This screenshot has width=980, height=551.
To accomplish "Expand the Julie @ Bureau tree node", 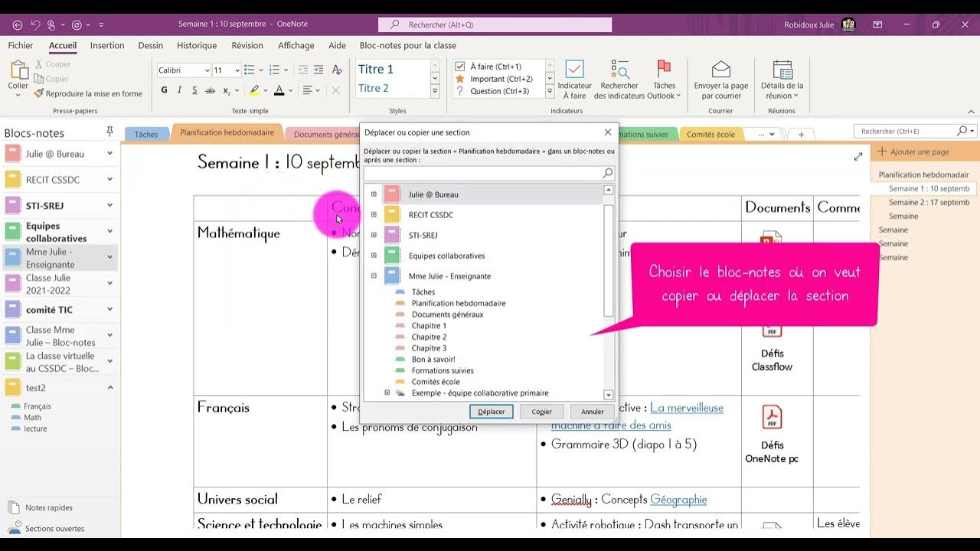I will pyautogui.click(x=374, y=194).
